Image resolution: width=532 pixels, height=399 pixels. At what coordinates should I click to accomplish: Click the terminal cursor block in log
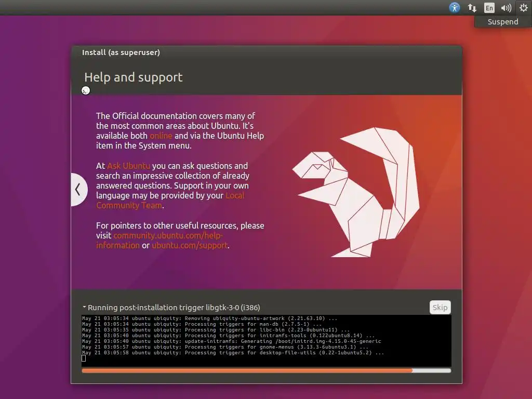[x=84, y=358]
